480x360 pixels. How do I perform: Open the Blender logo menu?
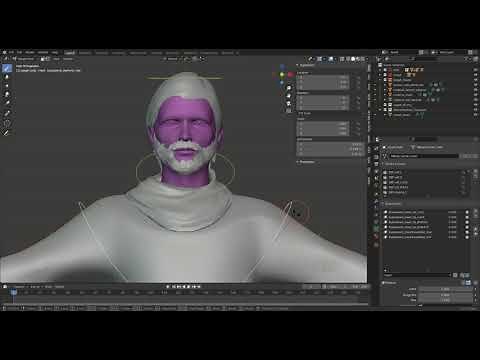coord(4,52)
